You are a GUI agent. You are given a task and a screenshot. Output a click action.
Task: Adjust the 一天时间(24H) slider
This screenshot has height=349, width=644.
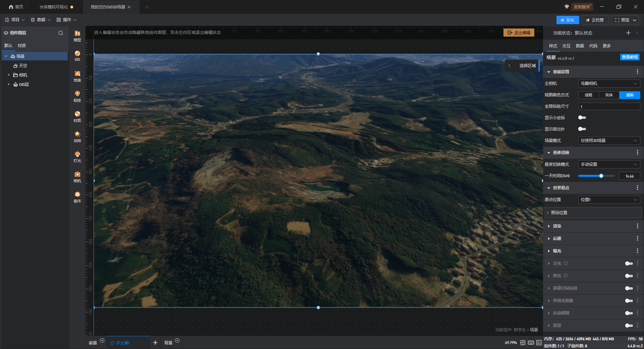click(x=597, y=176)
